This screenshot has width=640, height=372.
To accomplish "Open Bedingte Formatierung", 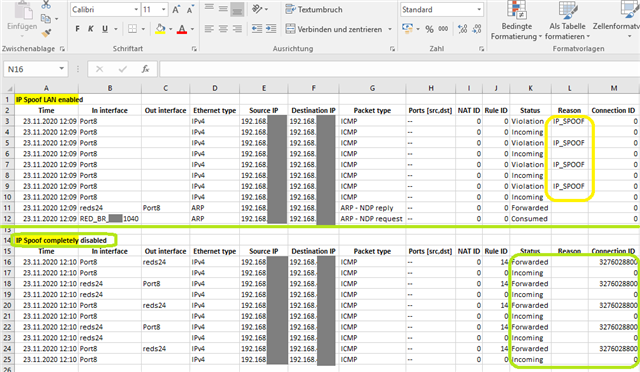I will tap(516, 20).
